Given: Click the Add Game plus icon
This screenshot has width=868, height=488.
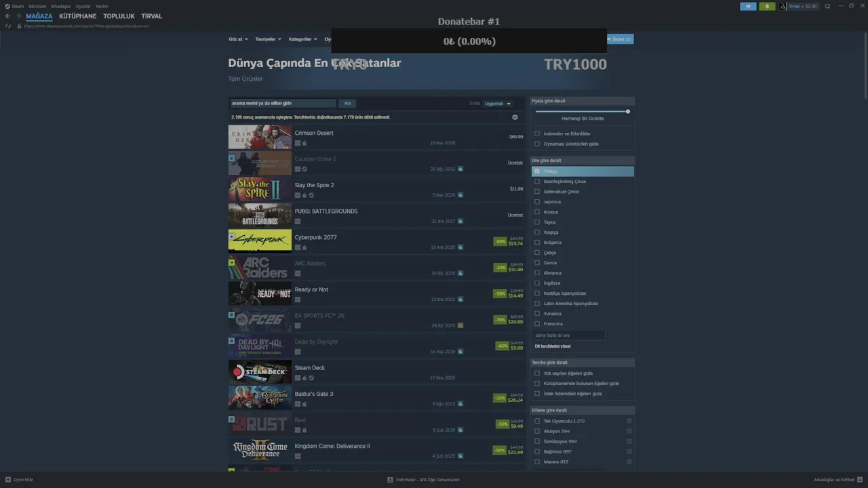Looking at the screenshot, I should [x=8, y=479].
